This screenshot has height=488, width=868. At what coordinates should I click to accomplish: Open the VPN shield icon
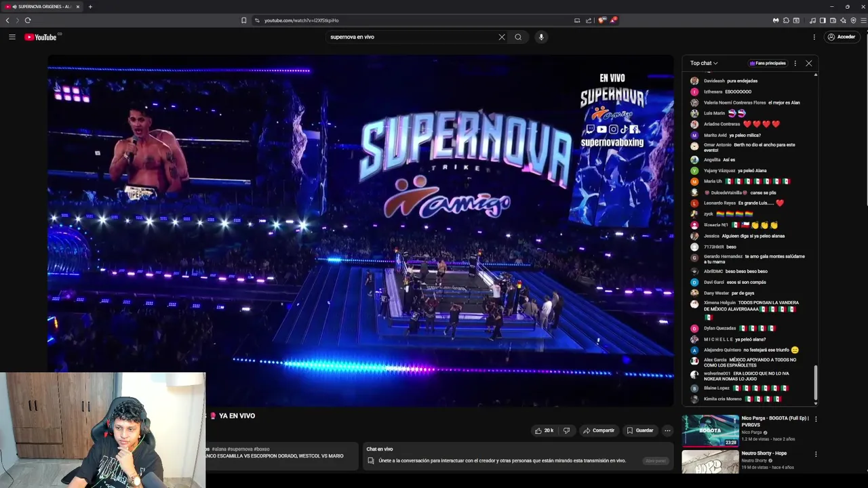pos(853,20)
